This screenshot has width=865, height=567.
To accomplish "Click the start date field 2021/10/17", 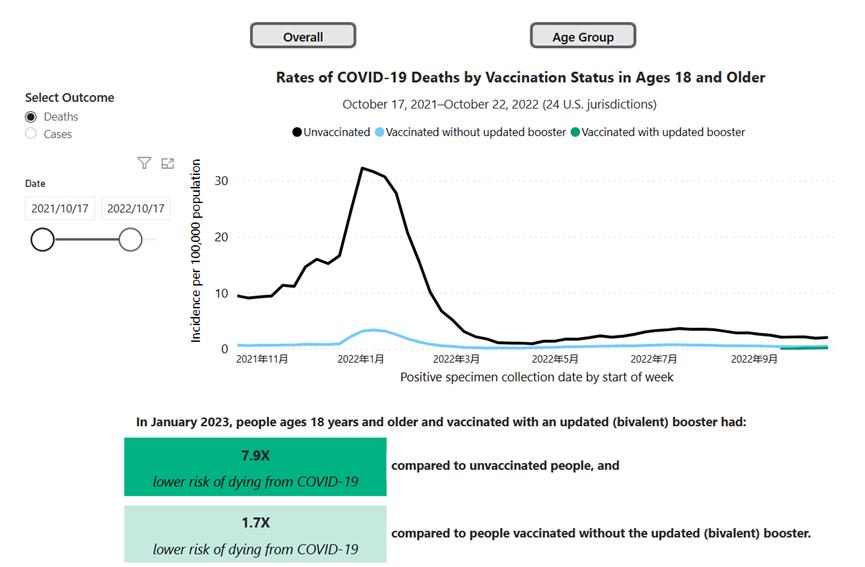I will pyautogui.click(x=60, y=208).
